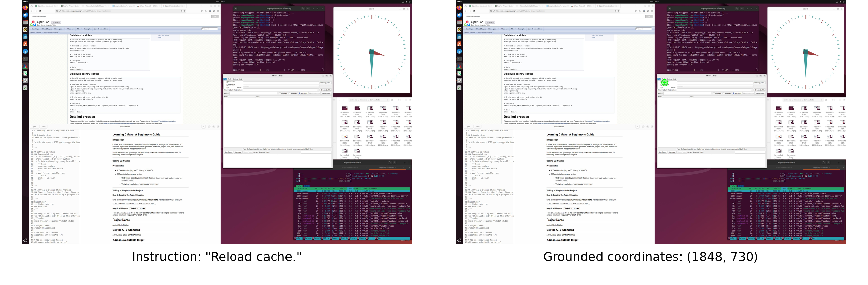In left screenshot, open CMake's File menu

coord(225,79)
